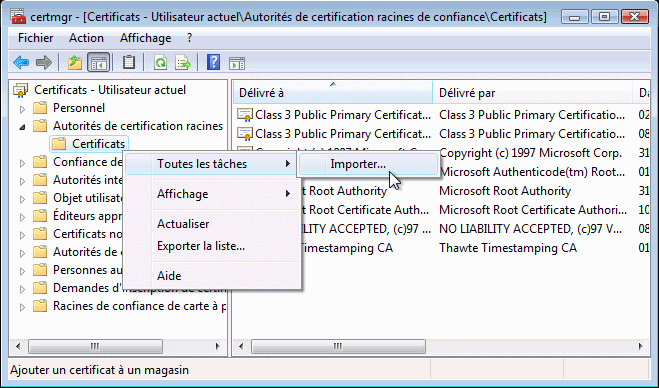Click the action pane toolbar icon
Screen dimensions: 659x388
(237, 63)
